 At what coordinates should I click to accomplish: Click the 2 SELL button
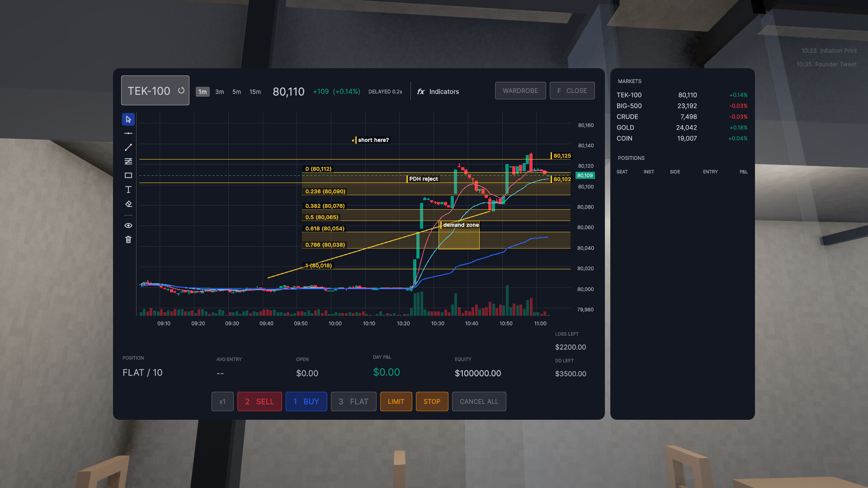(259, 402)
